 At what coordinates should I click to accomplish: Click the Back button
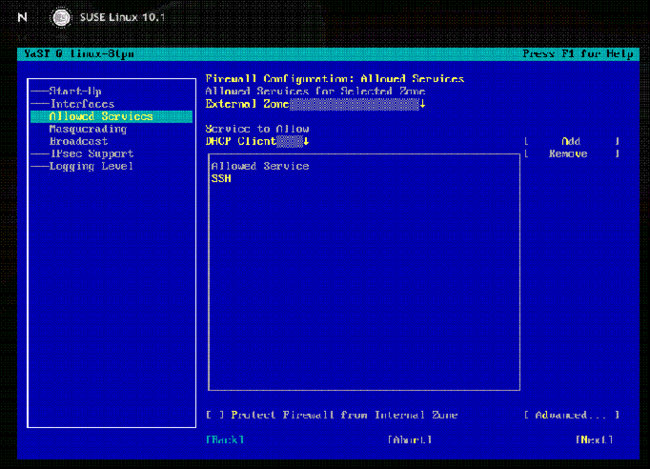tap(225, 440)
